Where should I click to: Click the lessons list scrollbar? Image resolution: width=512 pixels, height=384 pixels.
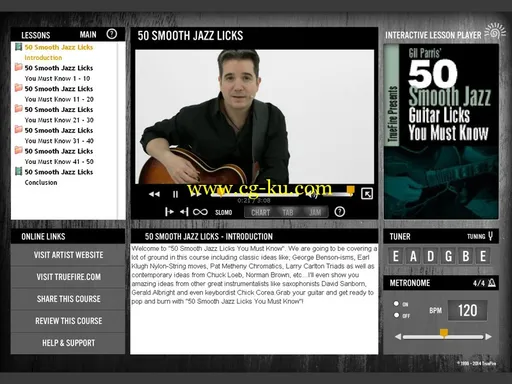[x=121, y=130]
